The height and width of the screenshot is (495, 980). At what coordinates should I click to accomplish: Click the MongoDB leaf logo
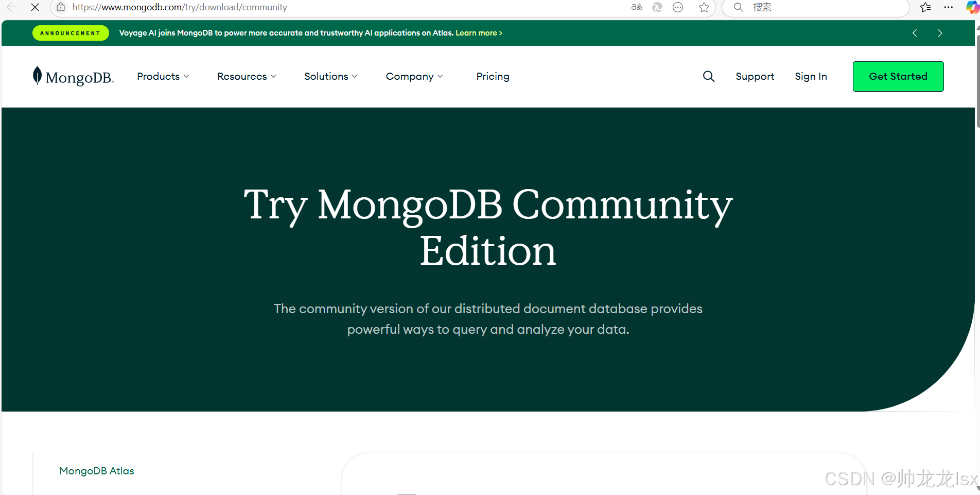point(73,76)
